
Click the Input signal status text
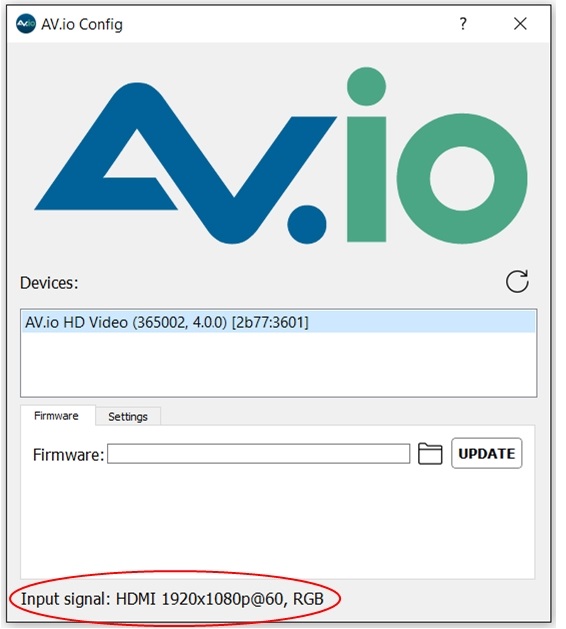click(x=172, y=599)
